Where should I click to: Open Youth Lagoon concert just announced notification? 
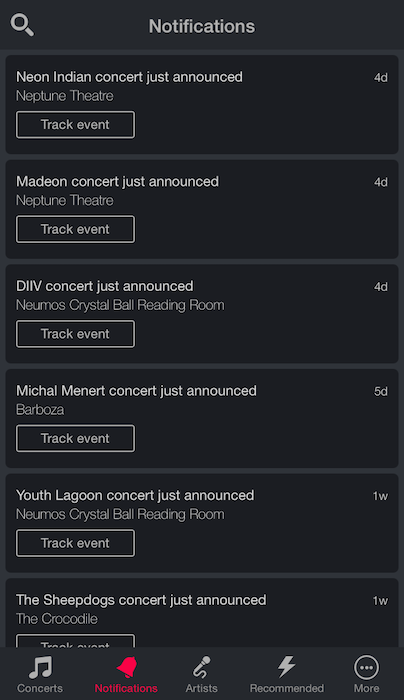pyautogui.click(x=202, y=523)
